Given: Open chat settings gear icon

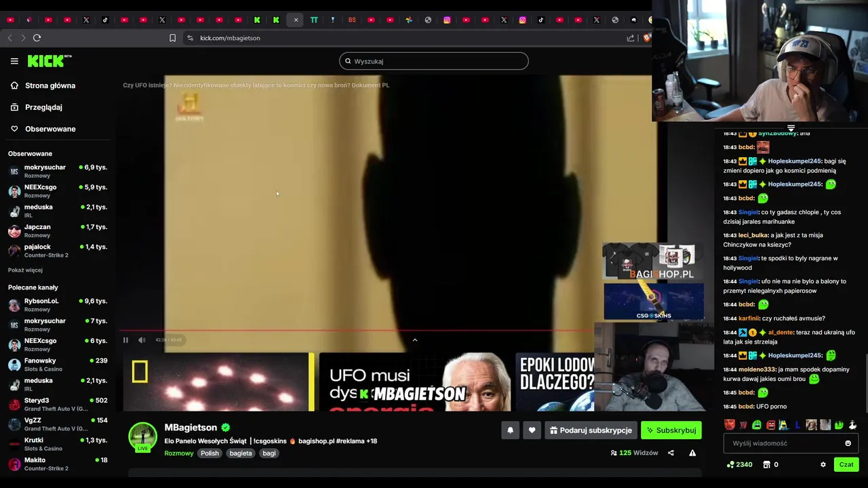Looking at the screenshot, I should pyautogui.click(x=823, y=465).
